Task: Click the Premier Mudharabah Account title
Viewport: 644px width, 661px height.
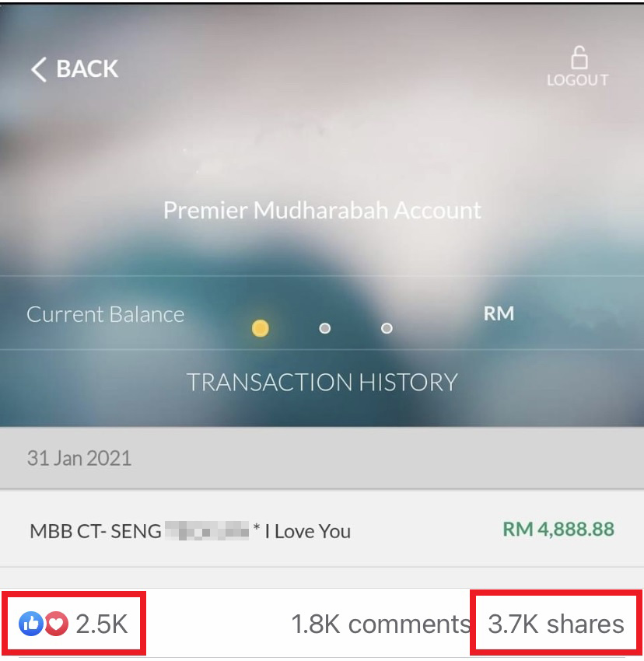Action: pos(322,211)
